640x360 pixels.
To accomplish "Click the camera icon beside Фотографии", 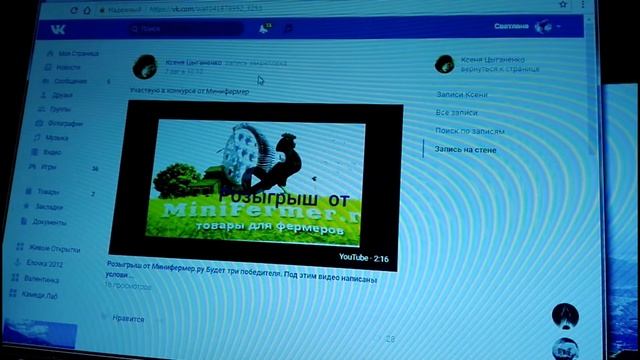I will click(x=39, y=123).
